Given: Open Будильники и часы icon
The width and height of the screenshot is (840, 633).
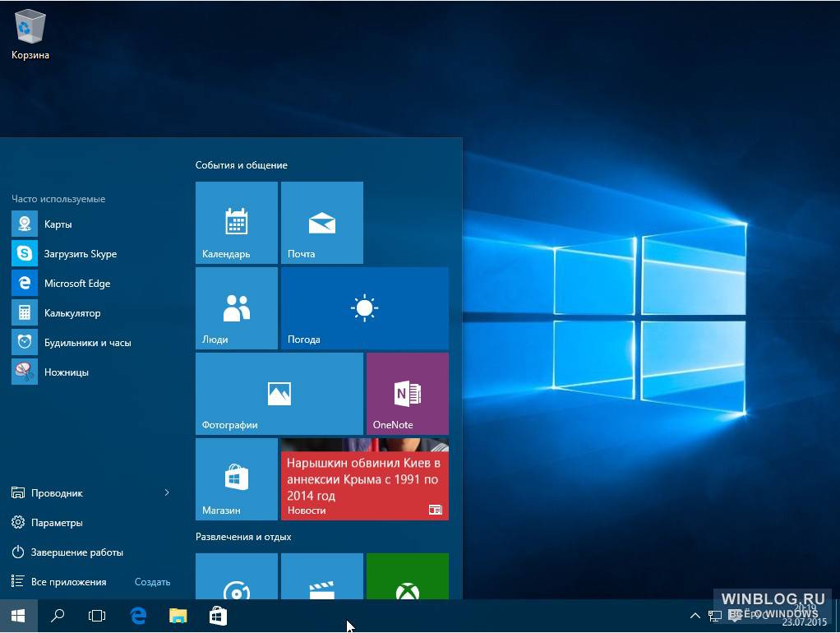Looking at the screenshot, I should point(25,342).
